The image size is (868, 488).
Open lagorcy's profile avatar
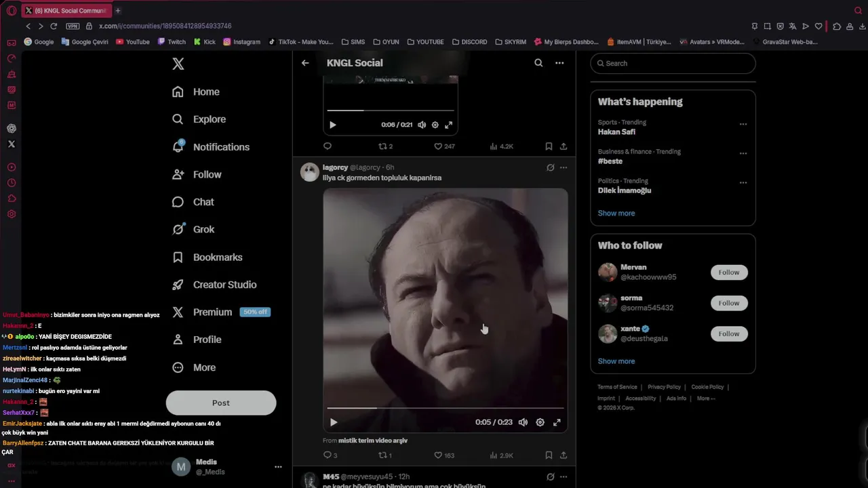click(310, 172)
